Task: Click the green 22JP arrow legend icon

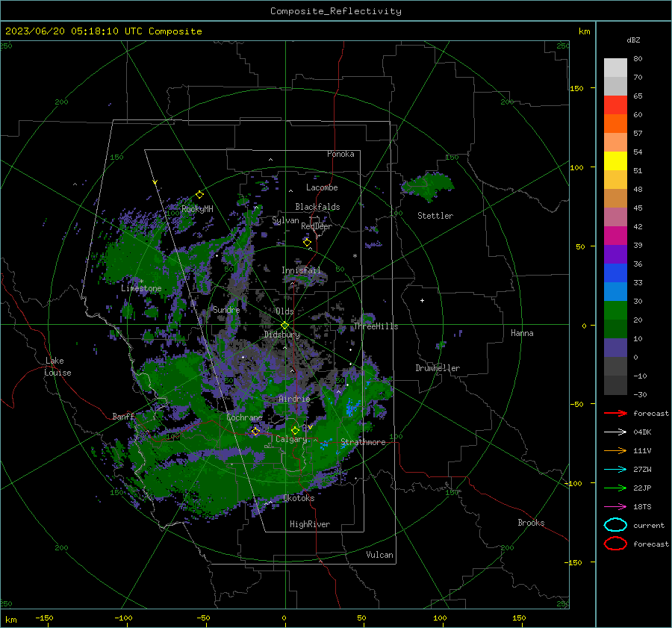Action: tap(615, 488)
